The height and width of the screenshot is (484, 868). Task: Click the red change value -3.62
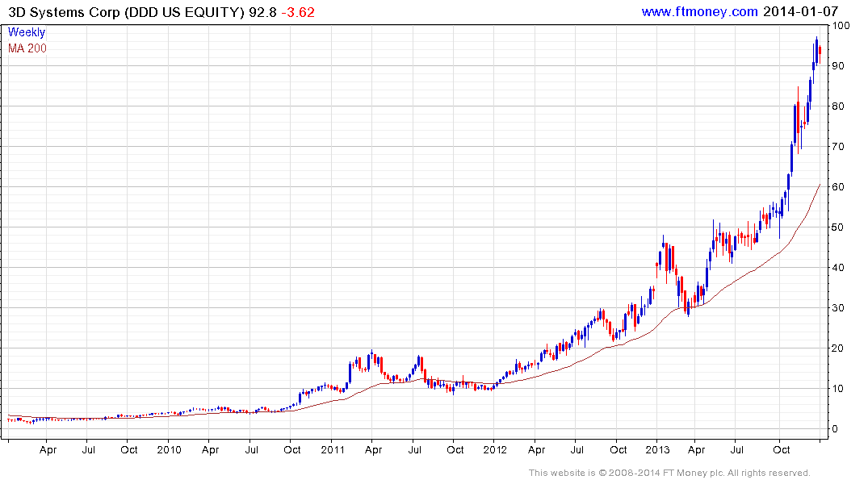click(298, 12)
